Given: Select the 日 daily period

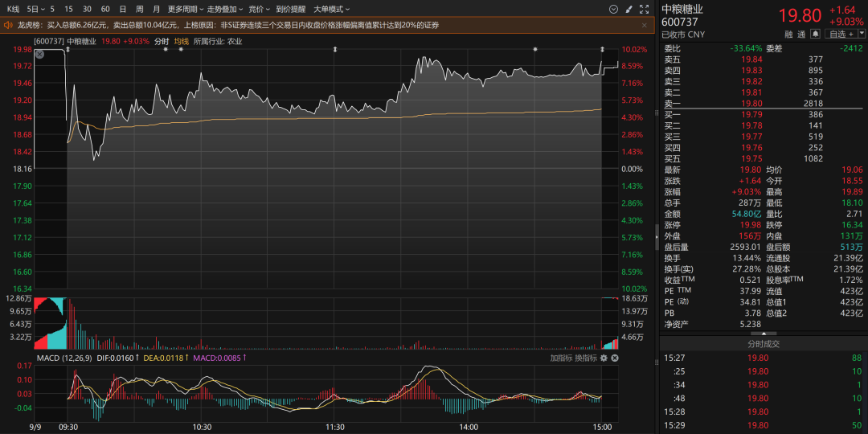Looking at the screenshot, I should point(122,10).
